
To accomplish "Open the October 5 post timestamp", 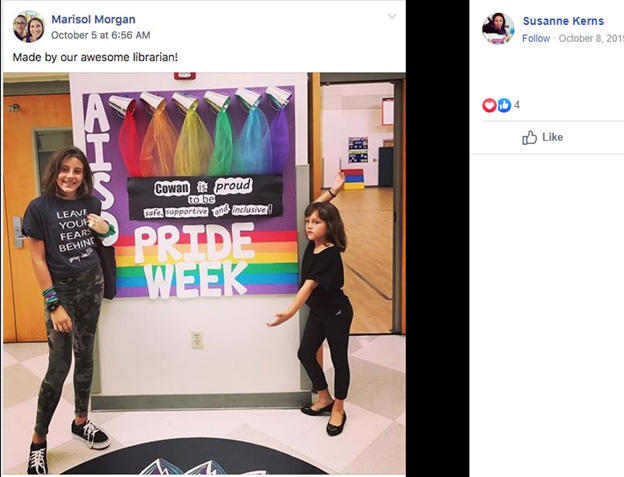I will [101, 35].
